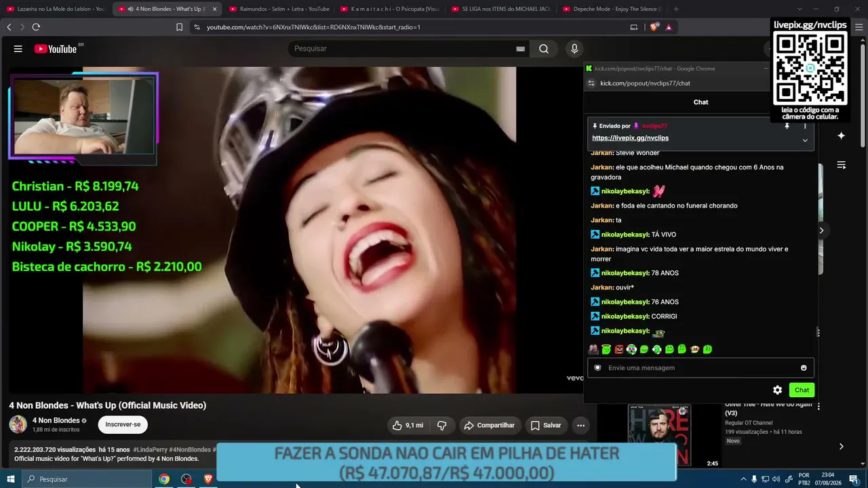The image size is (868, 488).
Task: Close the 4 Non Blondes tab
Action: pyautogui.click(x=214, y=9)
